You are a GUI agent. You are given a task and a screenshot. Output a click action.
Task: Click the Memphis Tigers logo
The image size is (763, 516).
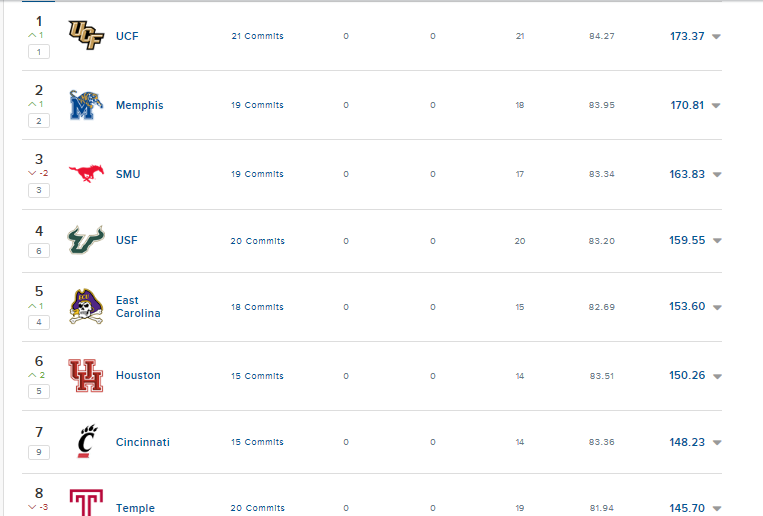84,105
